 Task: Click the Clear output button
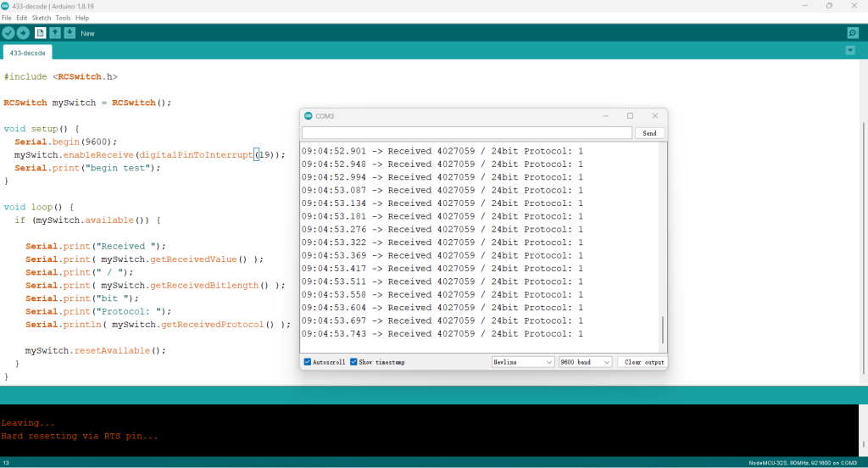(642, 362)
